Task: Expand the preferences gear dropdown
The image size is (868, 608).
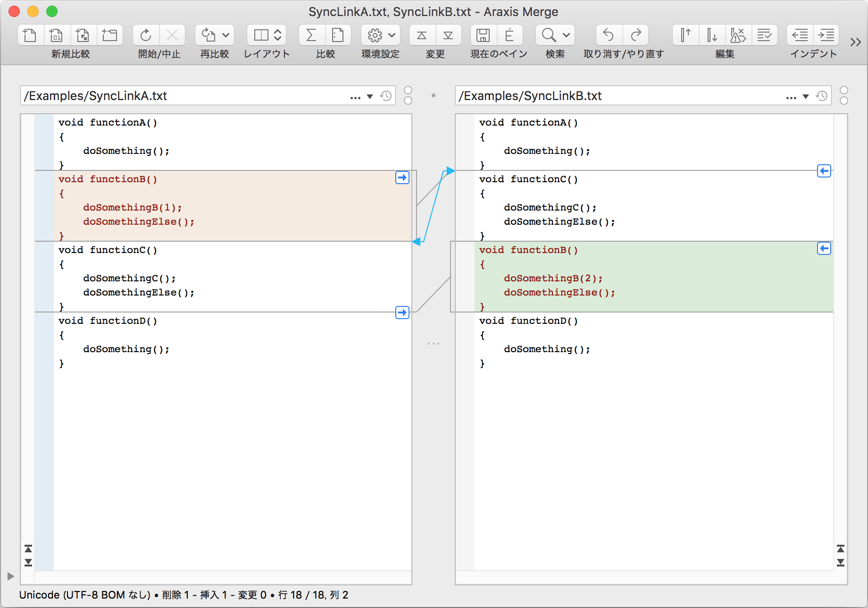Action: 392,35
